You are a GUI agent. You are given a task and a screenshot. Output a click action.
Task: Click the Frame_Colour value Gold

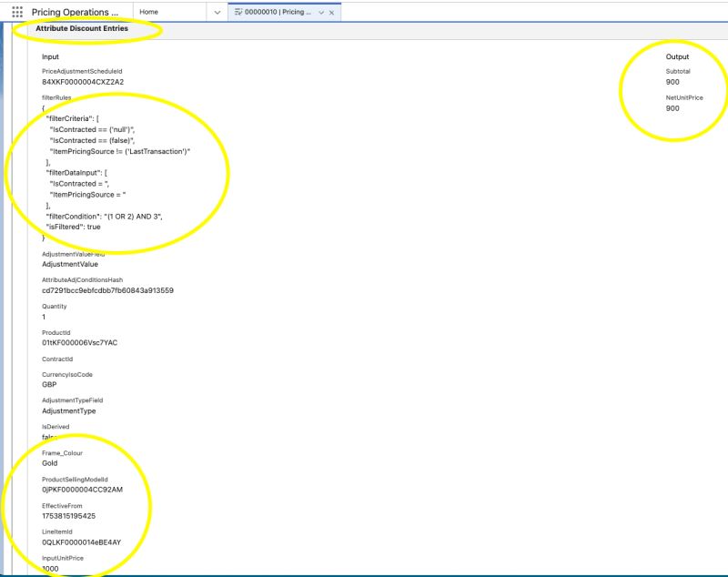tap(52, 463)
